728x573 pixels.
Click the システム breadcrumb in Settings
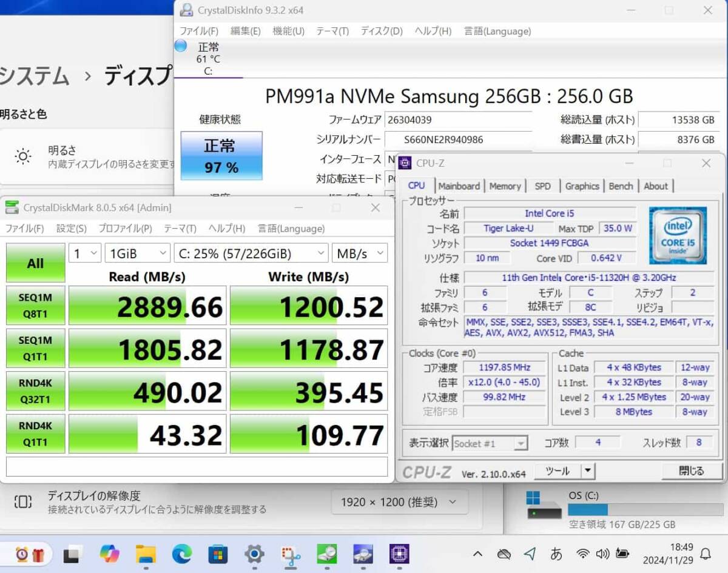pyautogui.click(x=35, y=76)
